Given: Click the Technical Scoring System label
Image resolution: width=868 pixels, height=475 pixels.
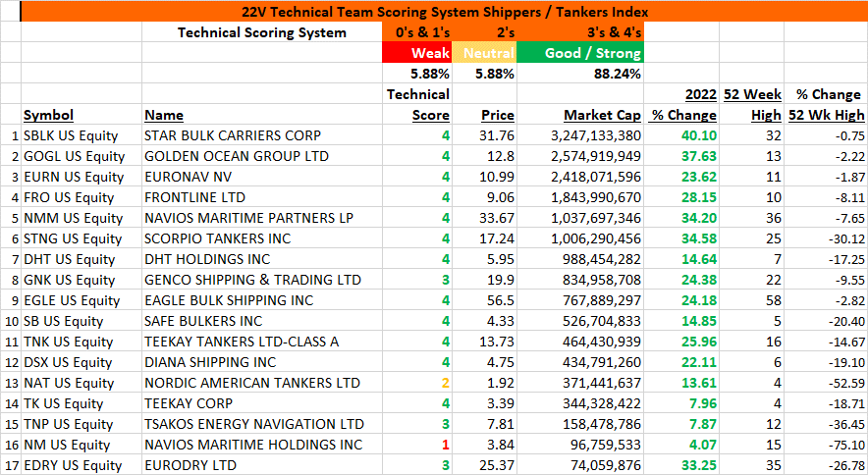Looking at the screenshot, I should (262, 32).
